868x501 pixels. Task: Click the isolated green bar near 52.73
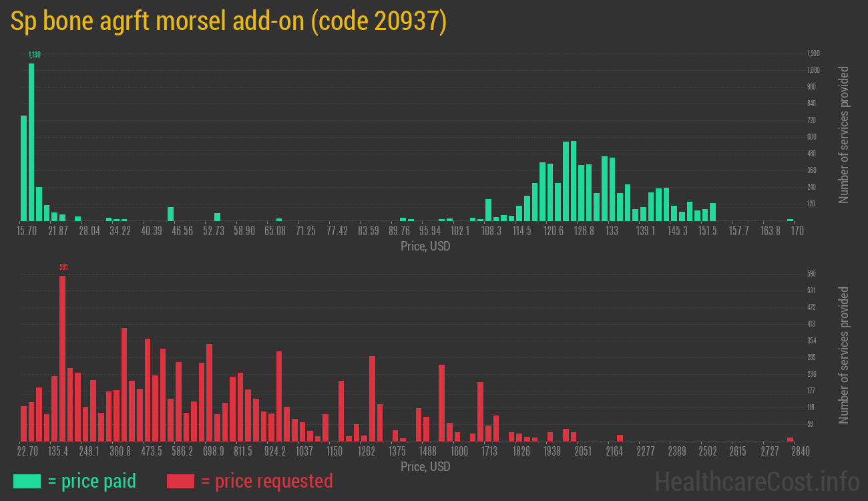tap(217, 216)
